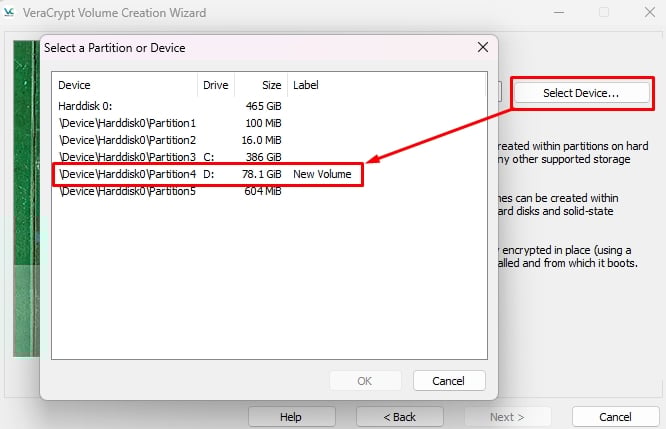This screenshot has height=429, width=666.
Task: Sort by the Device column header
Action: point(125,85)
